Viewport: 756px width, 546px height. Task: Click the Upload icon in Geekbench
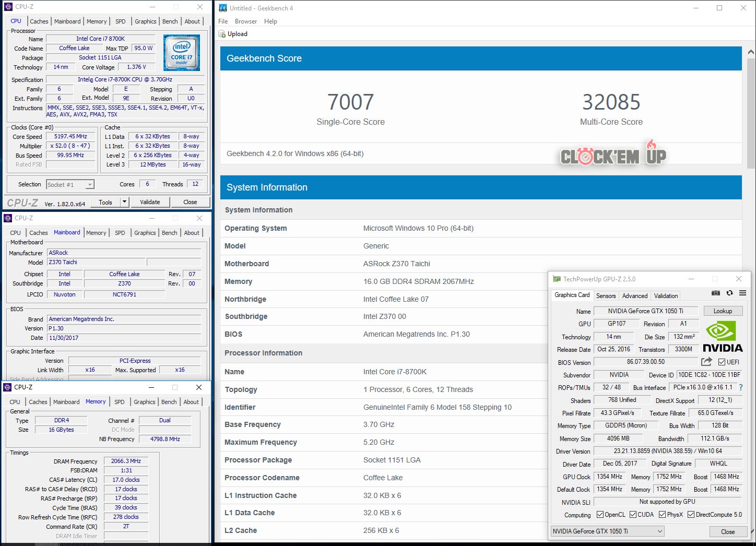222,34
